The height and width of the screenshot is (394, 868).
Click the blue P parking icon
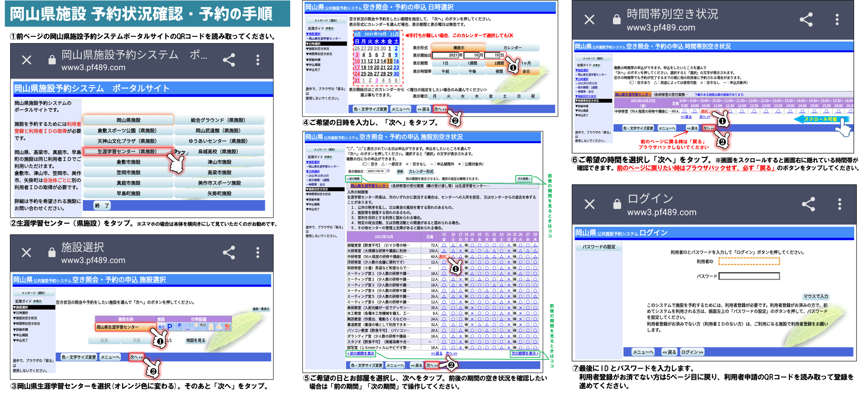170,327
